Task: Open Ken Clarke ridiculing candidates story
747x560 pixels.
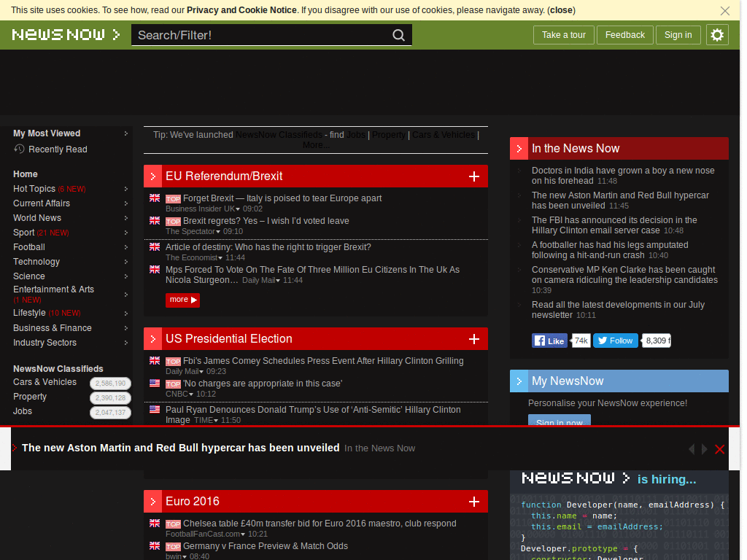Action: click(624, 275)
